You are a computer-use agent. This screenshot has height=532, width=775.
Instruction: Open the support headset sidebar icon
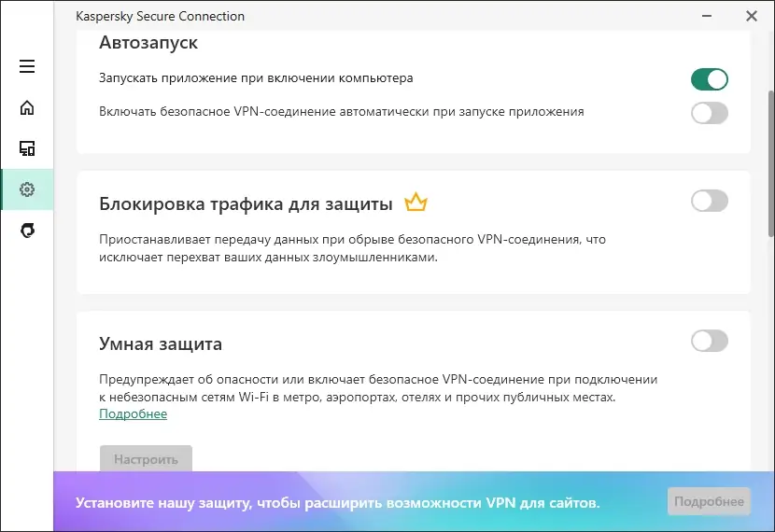(27, 231)
